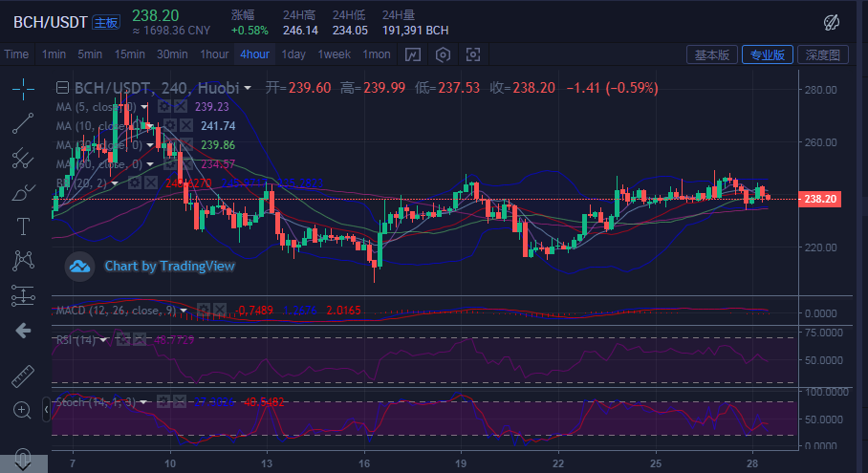
Task: Collapse the indicator legend minus box
Action: pos(62,87)
